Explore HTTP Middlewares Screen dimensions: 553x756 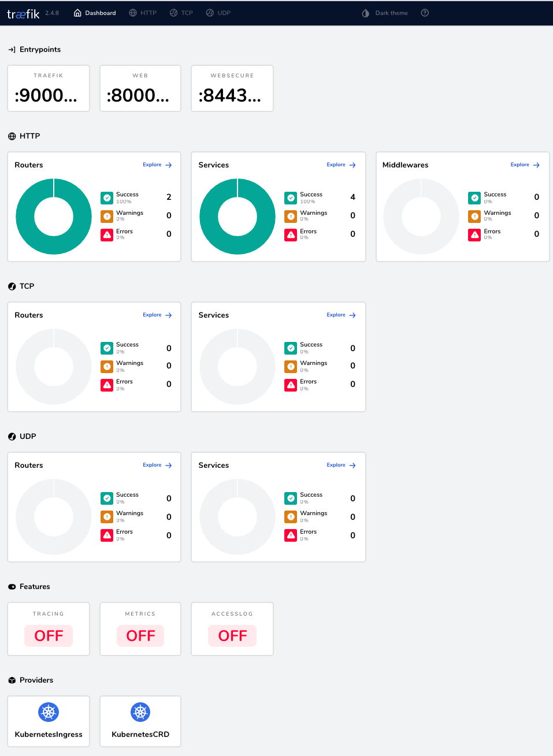(525, 165)
